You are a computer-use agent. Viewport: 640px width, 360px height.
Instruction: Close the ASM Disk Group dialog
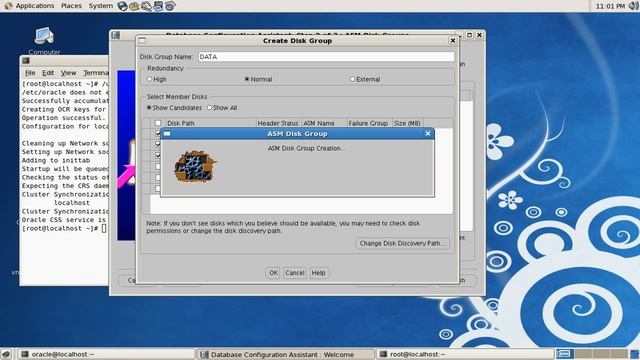[427, 133]
